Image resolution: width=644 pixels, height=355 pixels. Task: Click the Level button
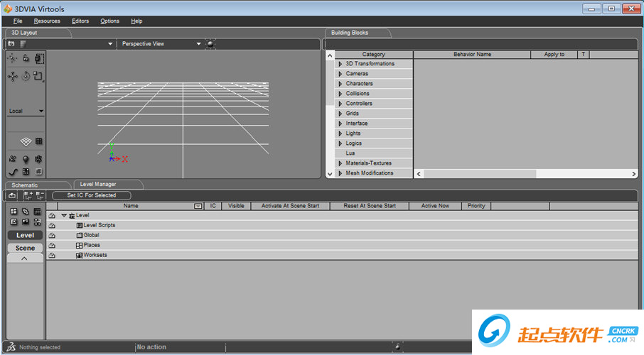tap(25, 235)
